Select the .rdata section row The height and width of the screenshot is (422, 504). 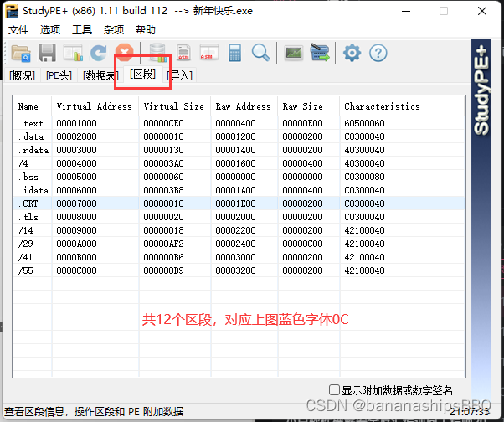click(239, 150)
